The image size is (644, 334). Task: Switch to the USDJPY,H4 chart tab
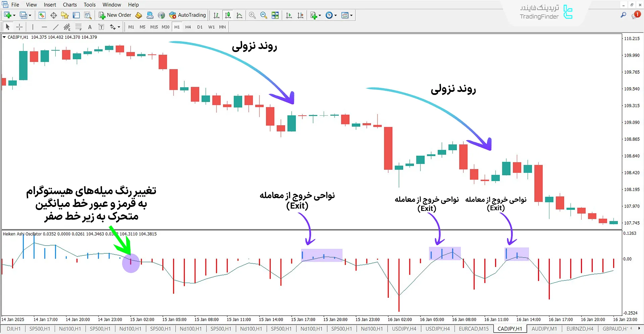click(437, 329)
